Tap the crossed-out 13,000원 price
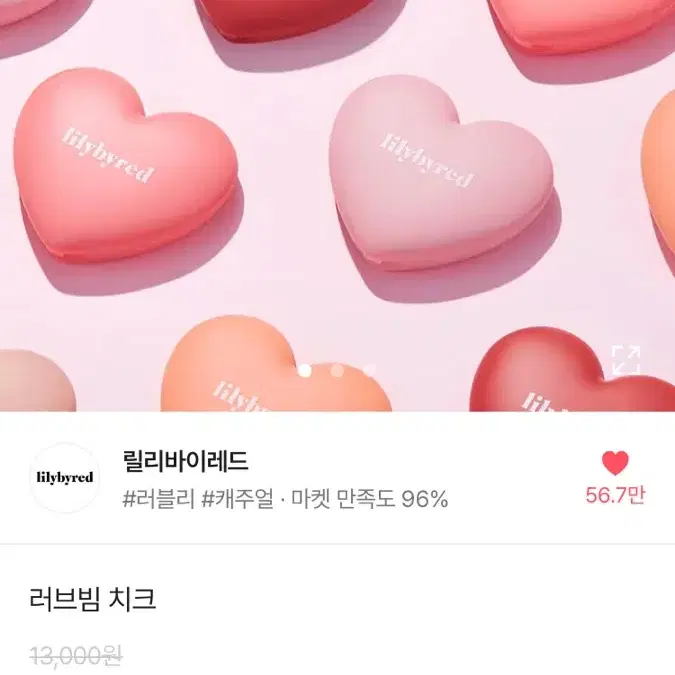Screen dimensions: 675x675 (76, 657)
